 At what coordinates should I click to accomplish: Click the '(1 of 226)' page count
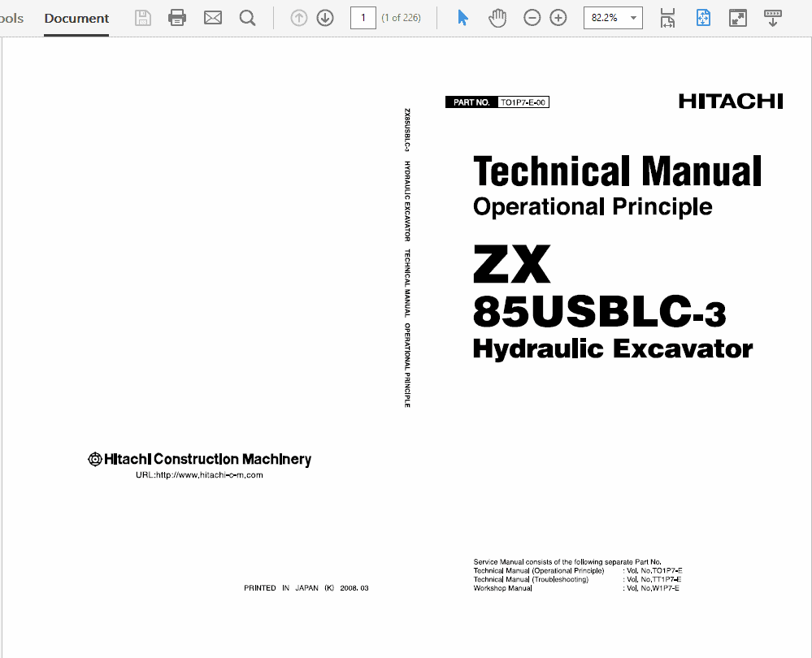pyautogui.click(x=401, y=18)
